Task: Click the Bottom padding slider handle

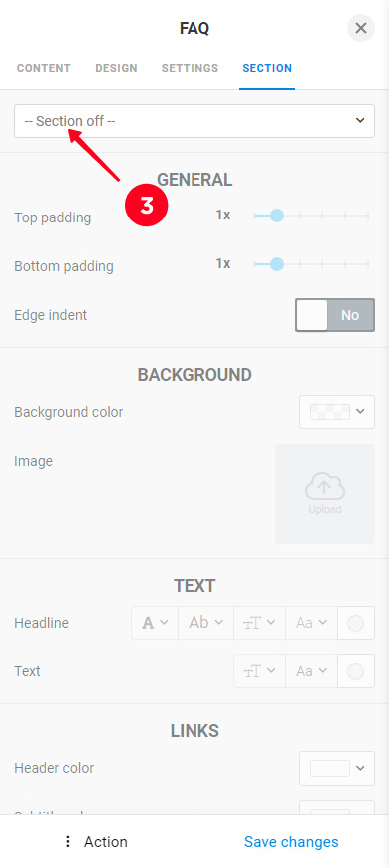Action: point(277,264)
